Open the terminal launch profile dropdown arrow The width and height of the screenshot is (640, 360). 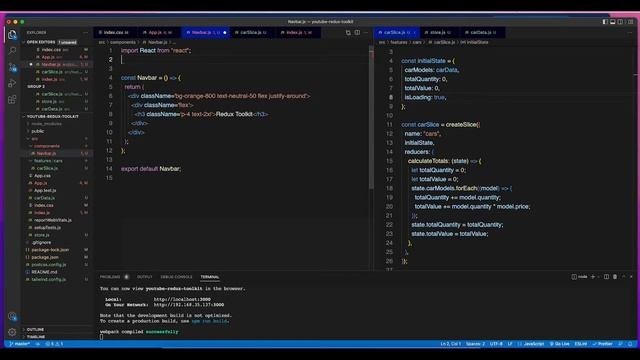[x=599, y=277]
